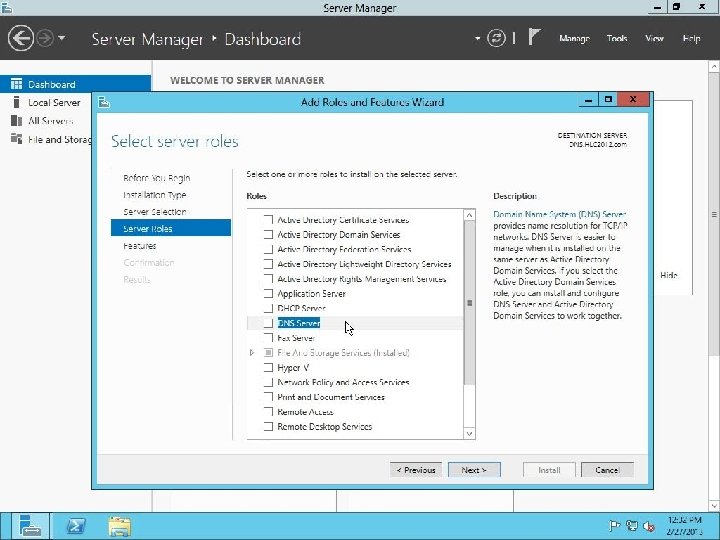Select Dashboard in the left sidebar
Image resolution: width=720 pixels, height=540 pixels.
point(75,84)
